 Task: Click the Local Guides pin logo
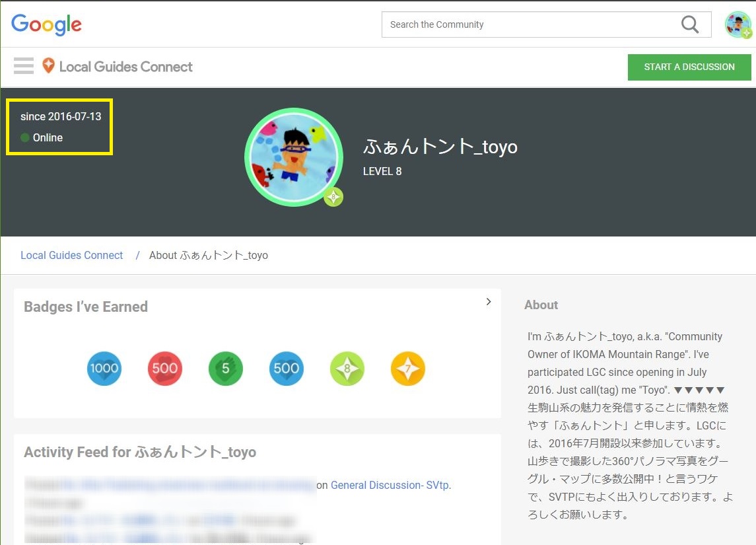point(48,65)
